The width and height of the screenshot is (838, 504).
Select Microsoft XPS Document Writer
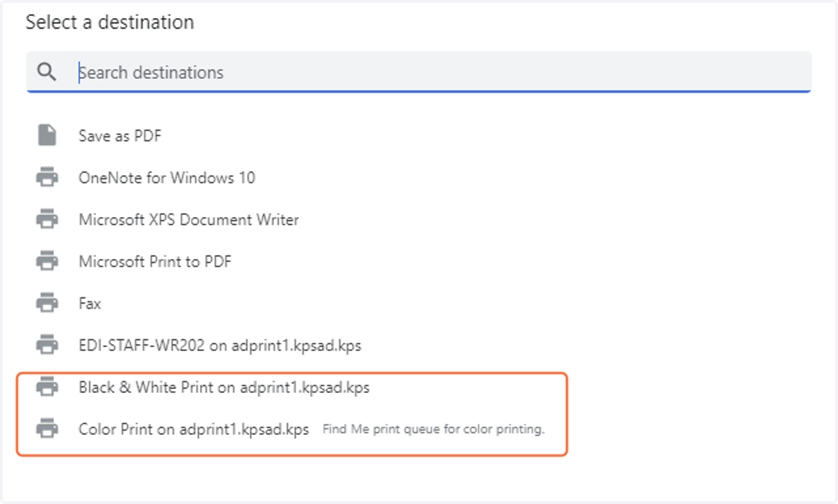click(x=189, y=220)
